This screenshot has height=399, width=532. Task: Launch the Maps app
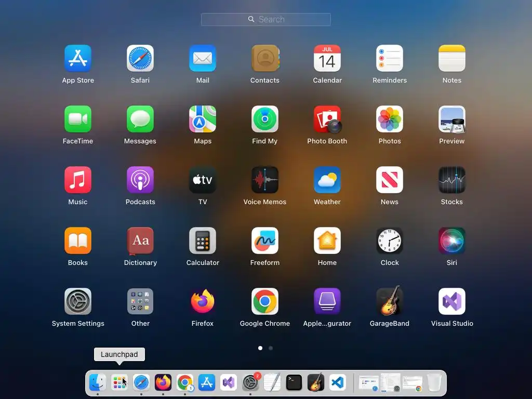[203, 119]
